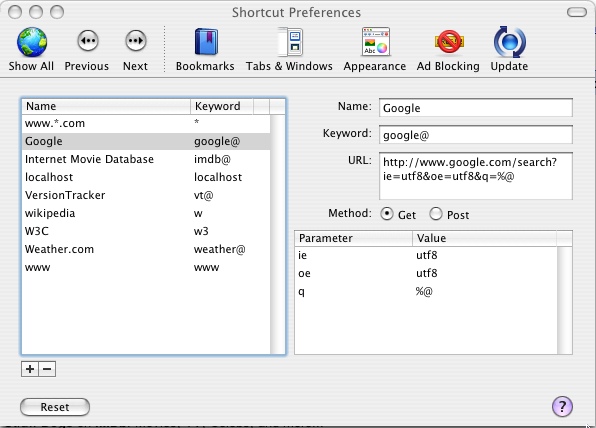This screenshot has width=596, height=428.
Task: Select the wikipedia shortcut row
Action: coord(146,213)
